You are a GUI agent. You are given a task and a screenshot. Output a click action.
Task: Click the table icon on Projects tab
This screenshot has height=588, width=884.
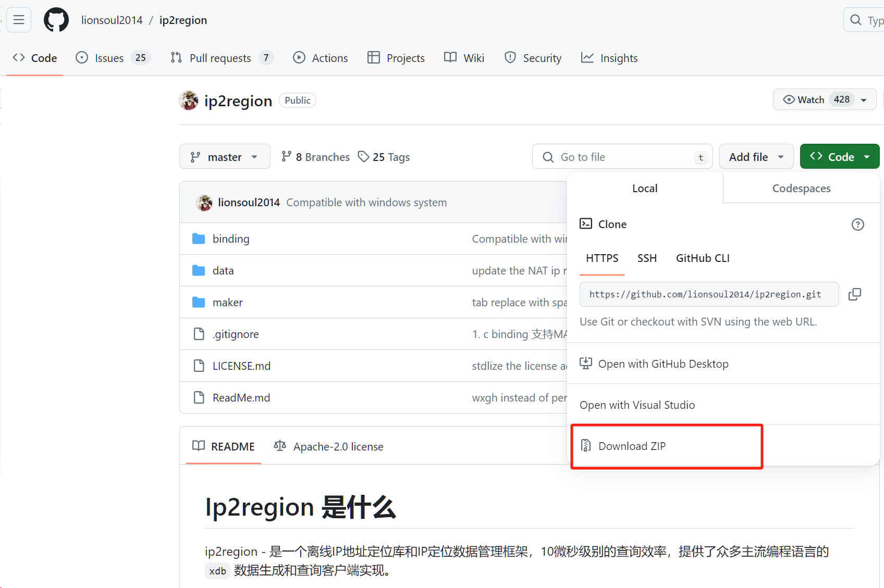pos(374,57)
